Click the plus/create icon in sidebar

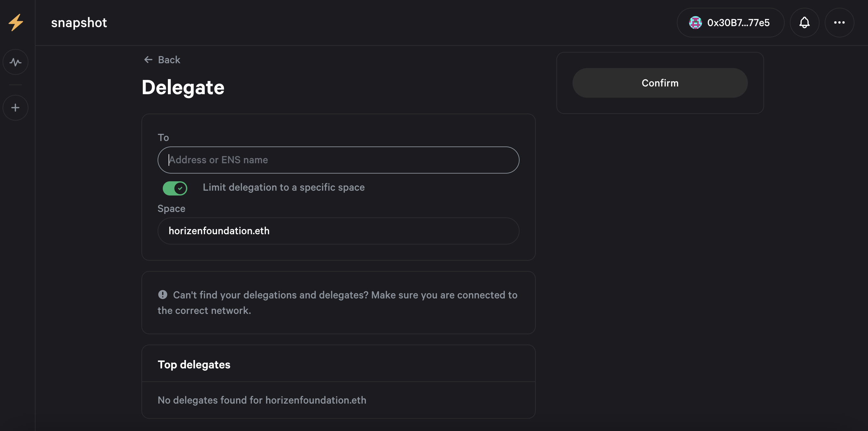(15, 107)
